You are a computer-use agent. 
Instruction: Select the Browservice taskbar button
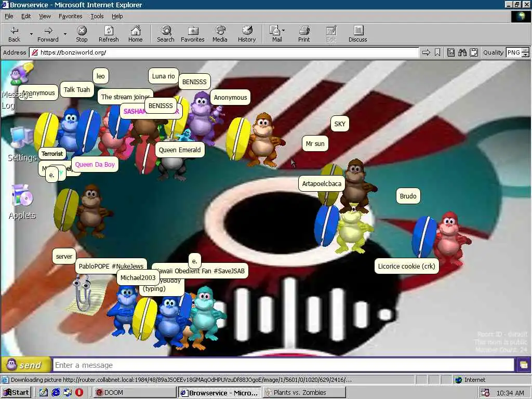[x=220, y=393]
